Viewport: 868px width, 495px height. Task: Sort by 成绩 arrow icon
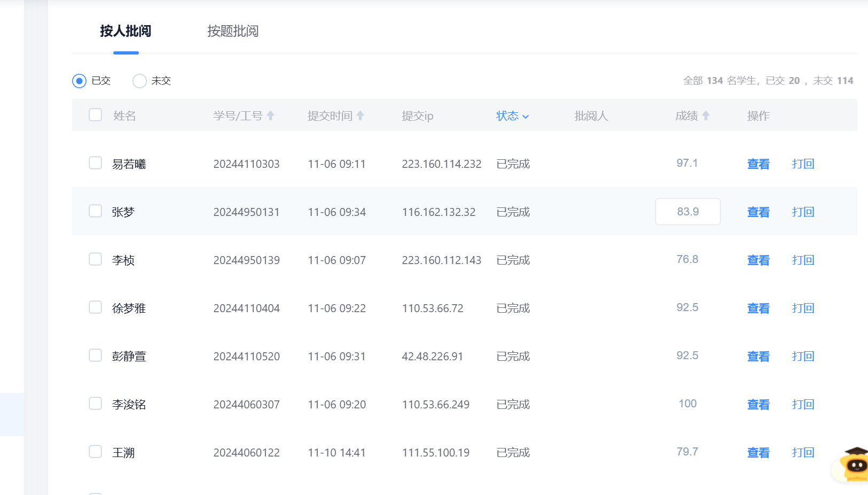(706, 115)
